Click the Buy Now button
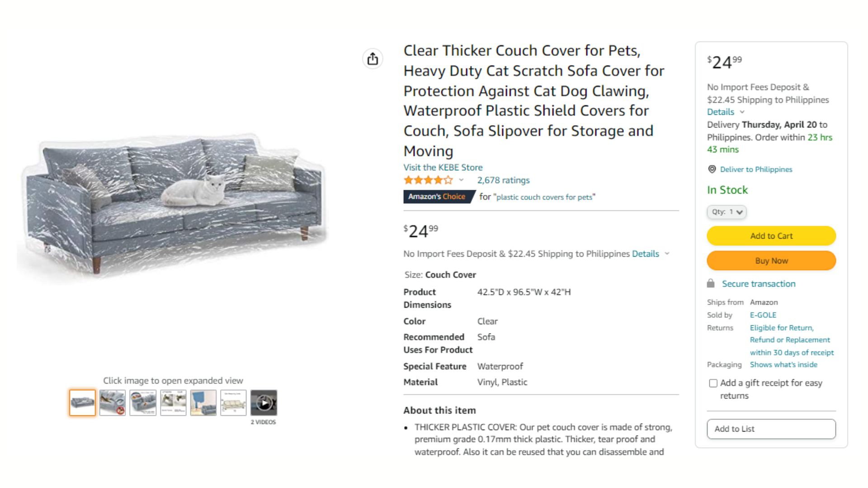Image resolution: width=868 pixels, height=488 pixels. point(771,261)
